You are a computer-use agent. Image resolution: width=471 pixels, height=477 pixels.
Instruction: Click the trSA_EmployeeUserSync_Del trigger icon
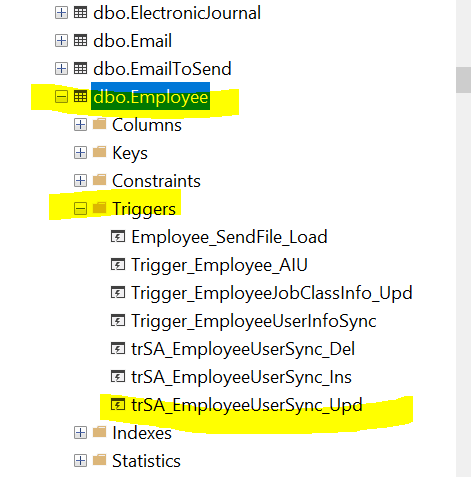[118, 349]
